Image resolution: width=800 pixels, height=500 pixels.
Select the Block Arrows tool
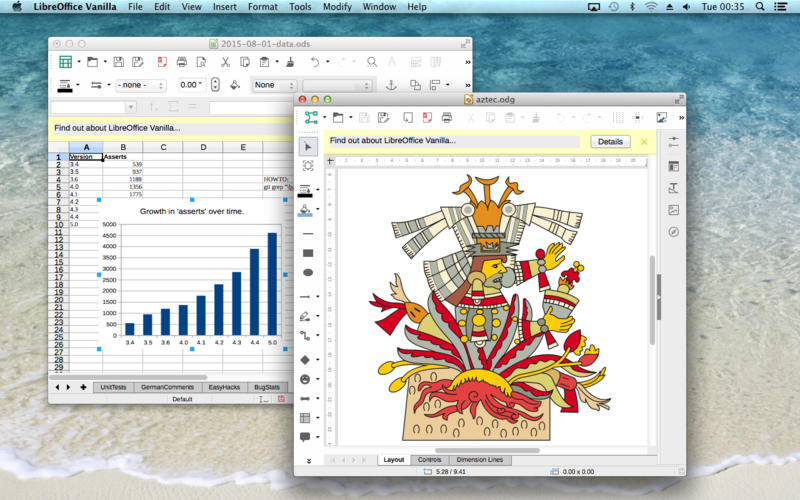click(305, 398)
